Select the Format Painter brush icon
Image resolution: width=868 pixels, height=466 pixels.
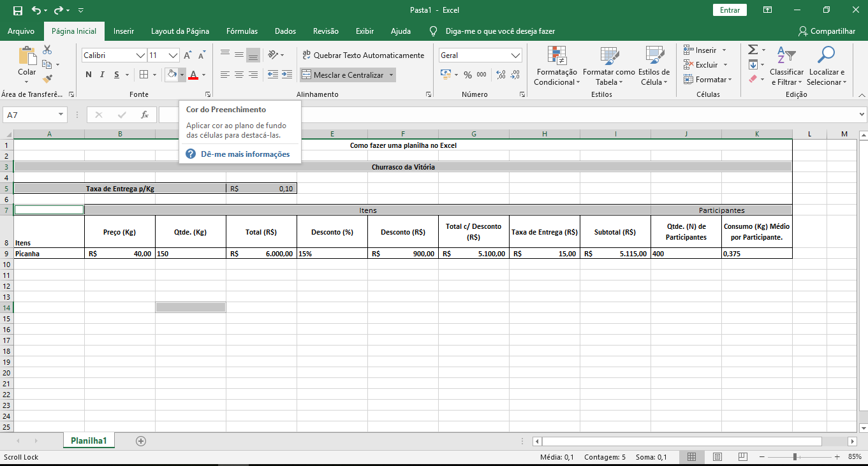47,79
